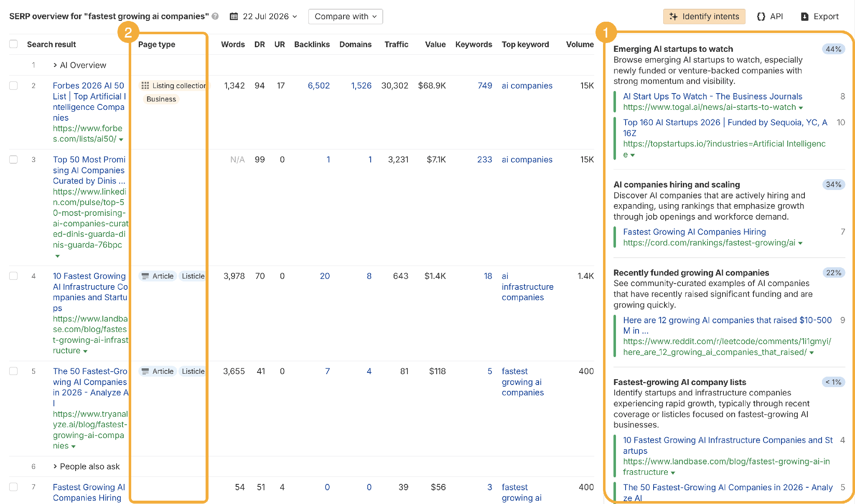This screenshot has height=504, width=855.
Task: Sort by the UR column header
Action: tap(280, 44)
